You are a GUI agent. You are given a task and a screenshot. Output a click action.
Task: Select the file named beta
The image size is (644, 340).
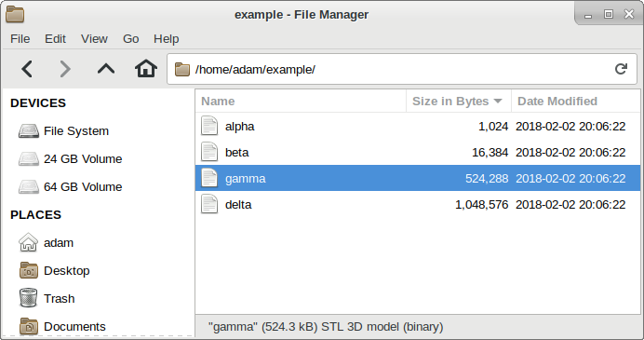[237, 153]
